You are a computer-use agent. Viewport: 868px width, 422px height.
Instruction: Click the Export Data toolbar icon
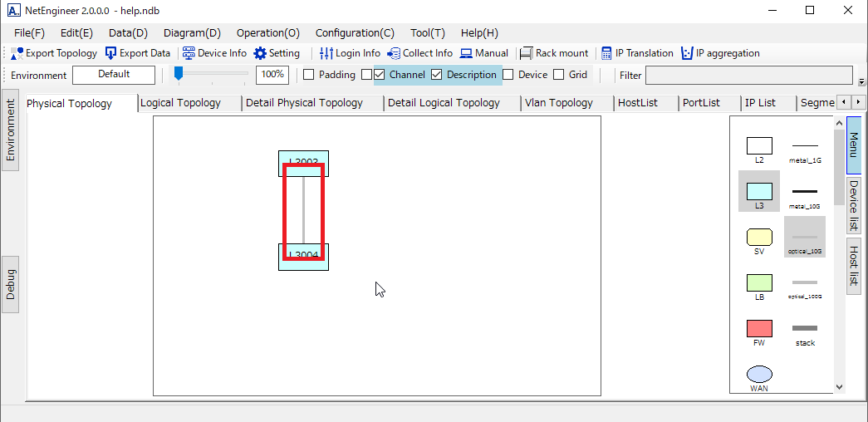(x=111, y=53)
